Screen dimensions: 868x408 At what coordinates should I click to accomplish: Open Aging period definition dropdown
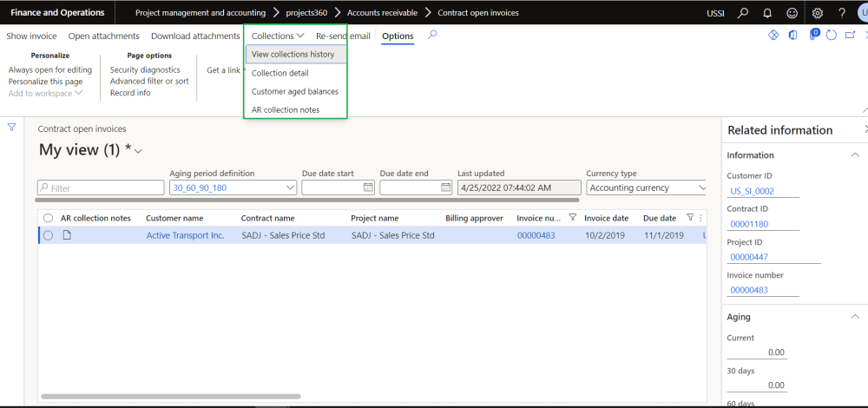pos(291,188)
